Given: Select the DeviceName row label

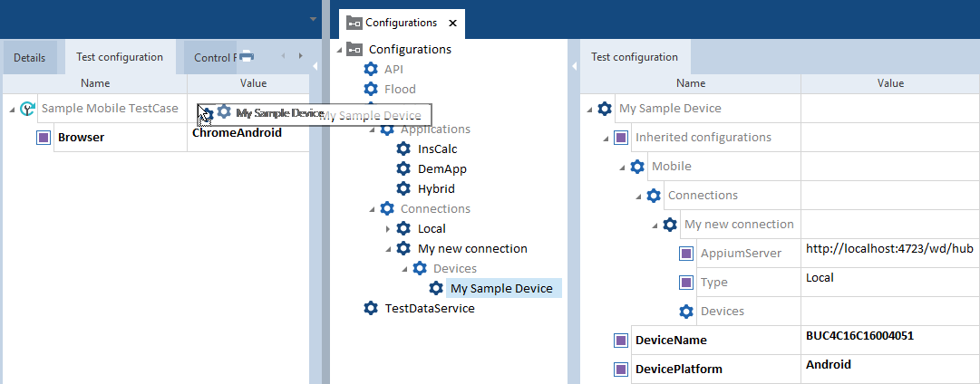Looking at the screenshot, I should click(671, 341).
